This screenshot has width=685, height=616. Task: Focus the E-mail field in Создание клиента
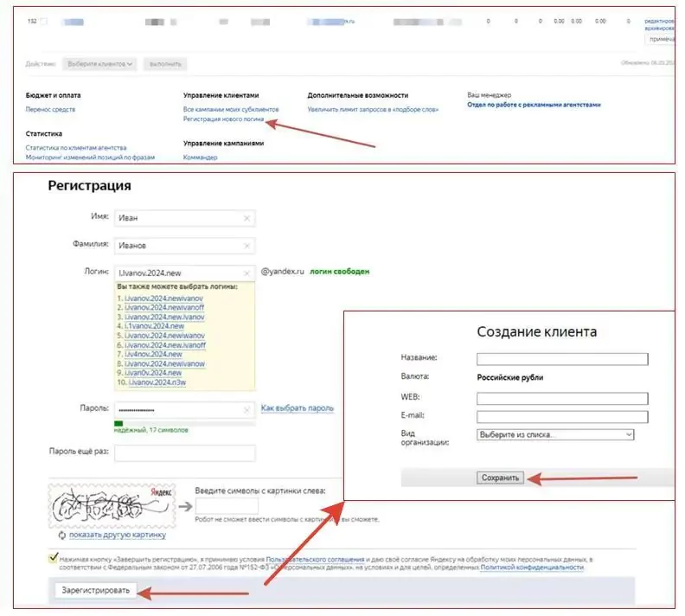[x=562, y=417]
